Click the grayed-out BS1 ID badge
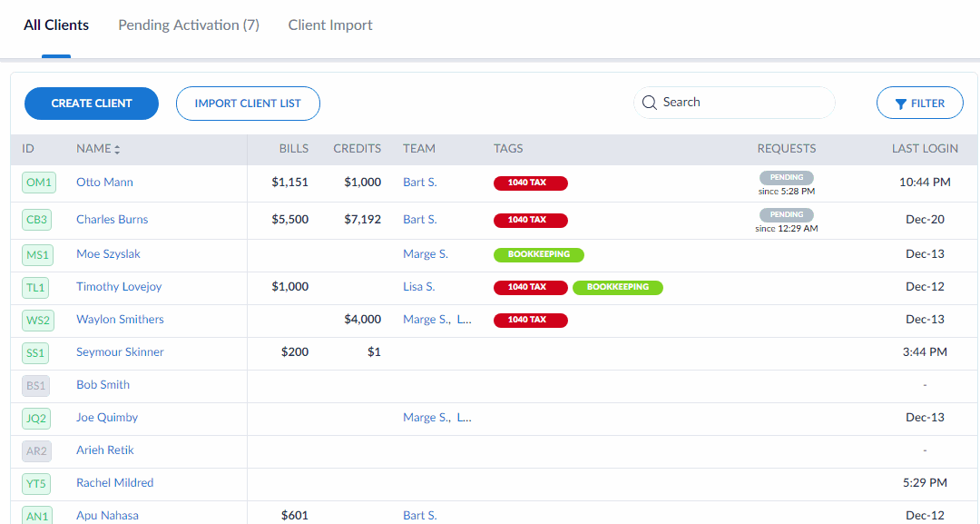Image resolution: width=980 pixels, height=524 pixels. (x=36, y=385)
